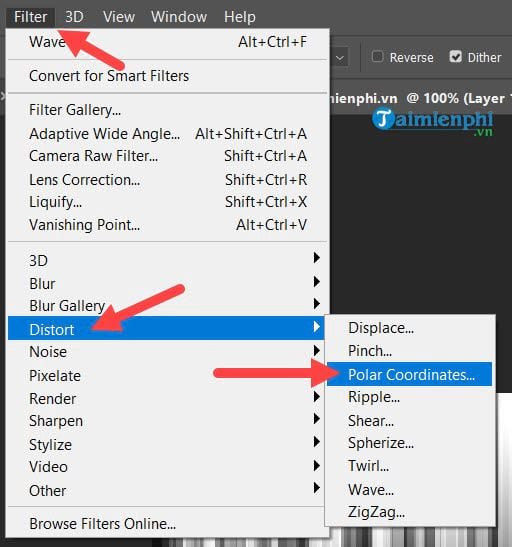The height and width of the screenshot is (547, 512).
Task: Select Convert for Smart Filters
Action: [109, 76]
